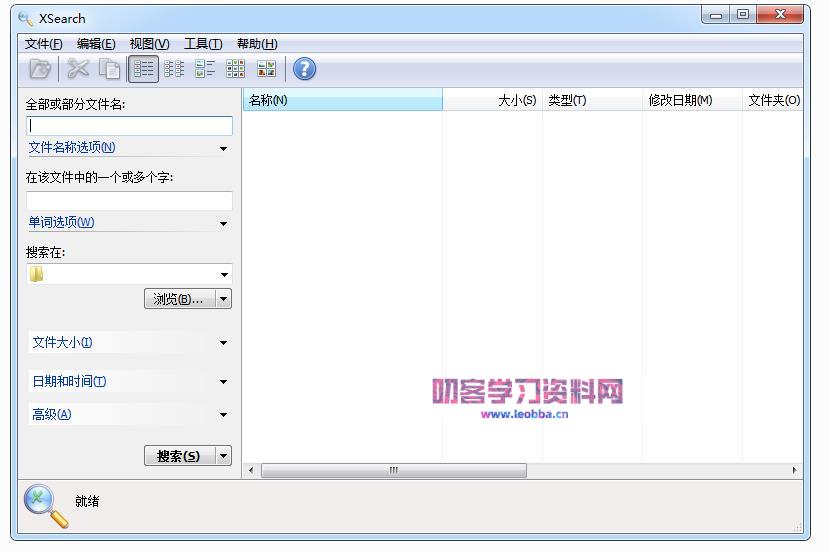This screenshot has width=830, height=552.
Task: Sort results by 类型(T) column header
Action: point(592,100)
